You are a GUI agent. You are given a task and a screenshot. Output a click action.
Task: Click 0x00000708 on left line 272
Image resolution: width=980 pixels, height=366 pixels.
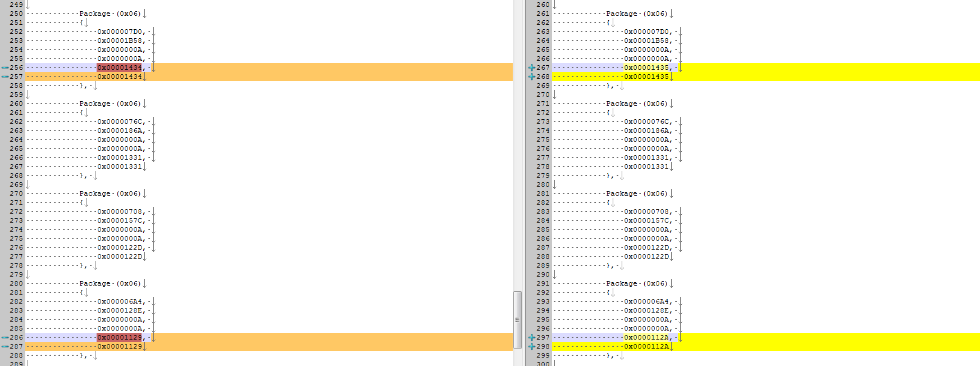(120, 211)
